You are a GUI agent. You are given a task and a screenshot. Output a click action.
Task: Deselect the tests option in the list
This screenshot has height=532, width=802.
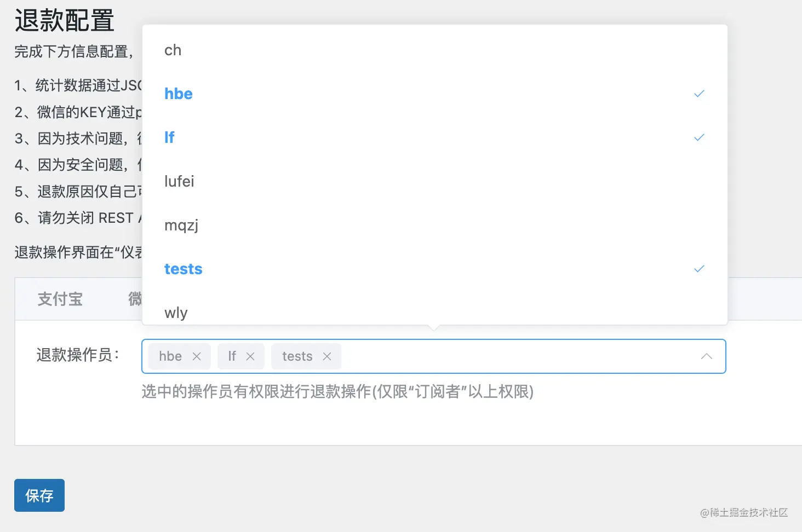coord(434,269)
